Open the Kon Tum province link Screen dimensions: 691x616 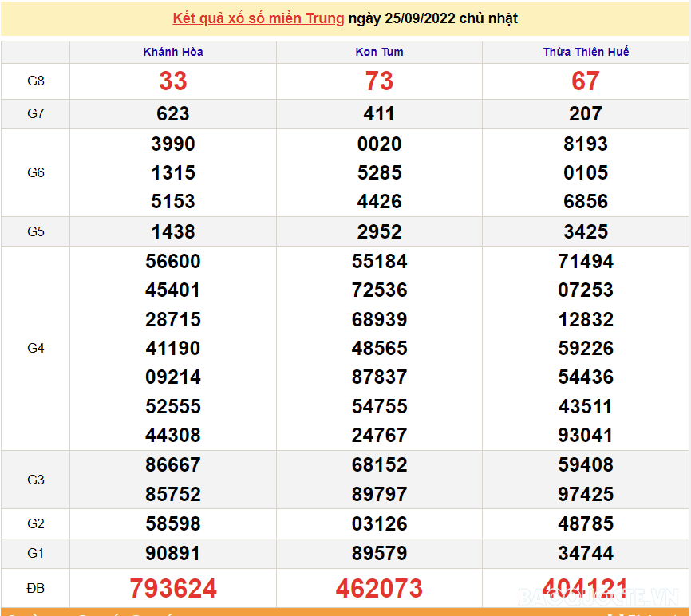tap(379, 52)
